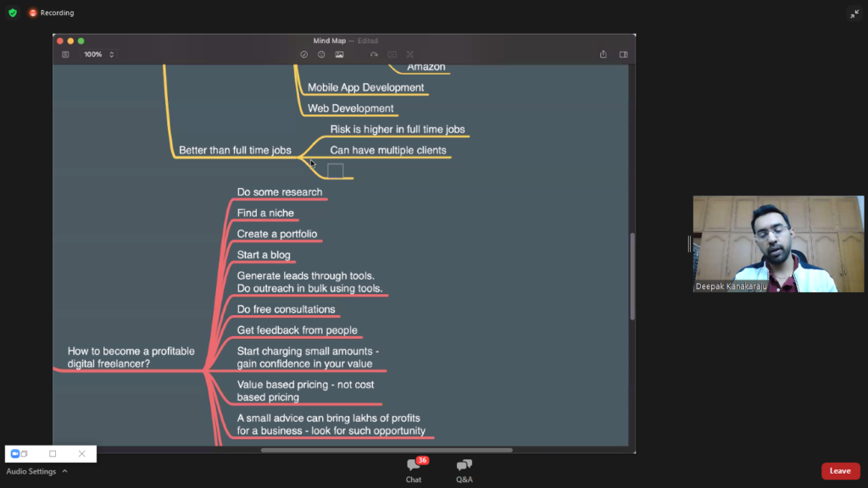The height and width of the screenshot is (488, 868).
Task: Insert an image using the picture icon
Action: click(339, 54)
